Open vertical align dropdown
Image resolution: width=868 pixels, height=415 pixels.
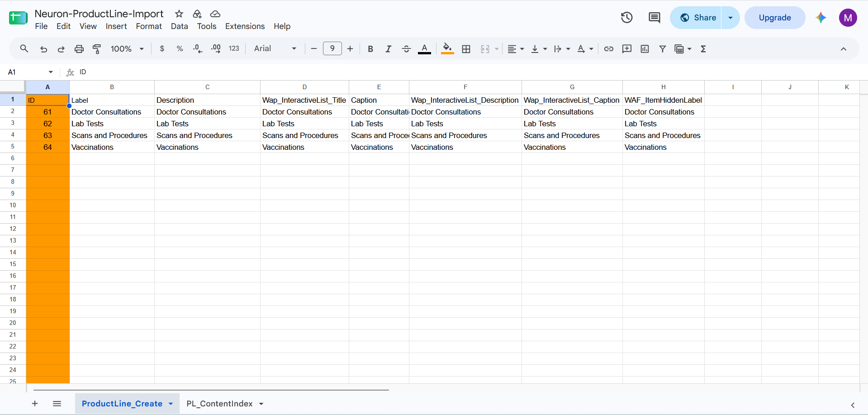tap(539, 49)
